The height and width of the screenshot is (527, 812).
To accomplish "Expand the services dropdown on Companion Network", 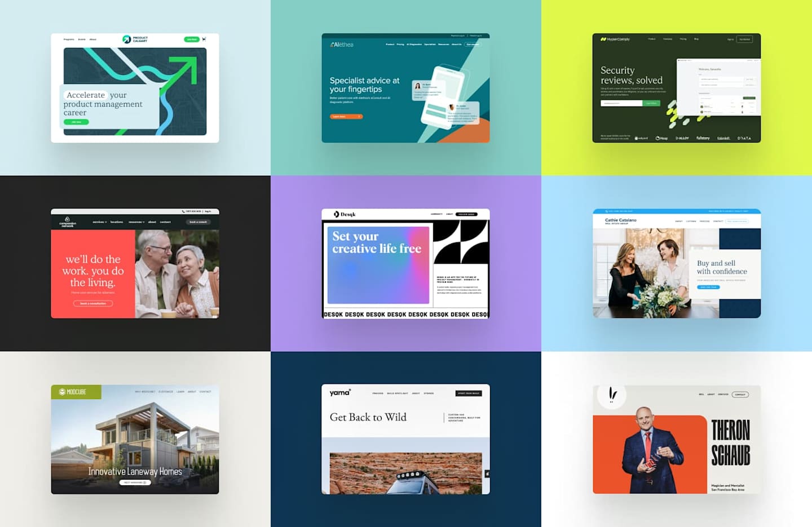I will click(100, 222).
